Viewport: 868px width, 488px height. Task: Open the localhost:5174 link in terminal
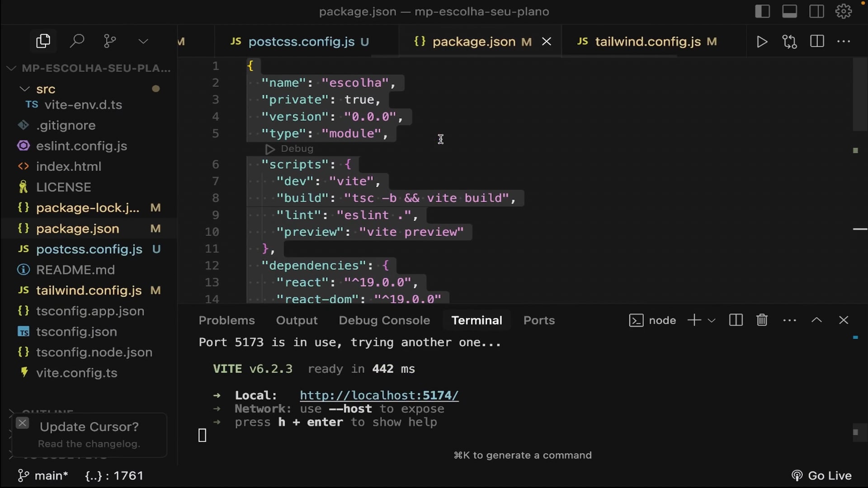pos(379,395)
